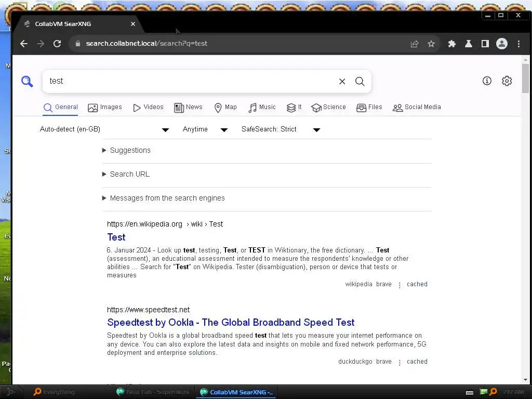This screenshot has height=399, width=532.
Task: Open options dots for Wikipedia result
Action: point(400,285)
